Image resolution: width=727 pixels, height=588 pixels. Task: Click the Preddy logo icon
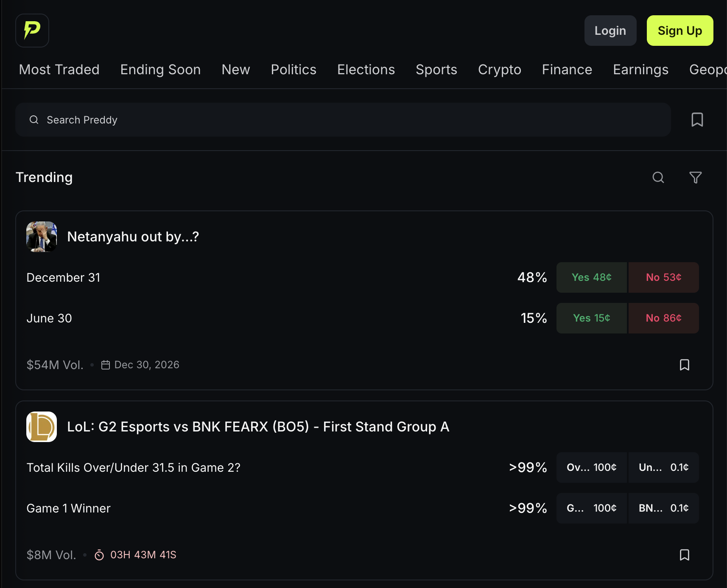(x=32, y=31)
